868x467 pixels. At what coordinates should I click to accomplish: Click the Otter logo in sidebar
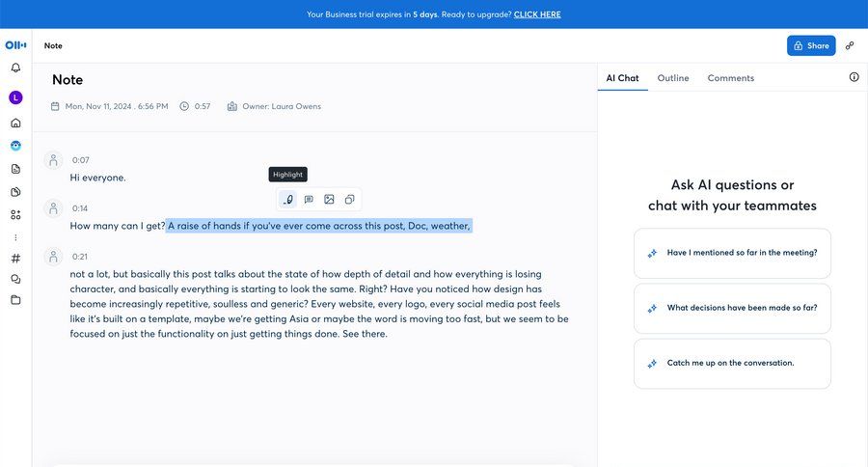[15, 45]
